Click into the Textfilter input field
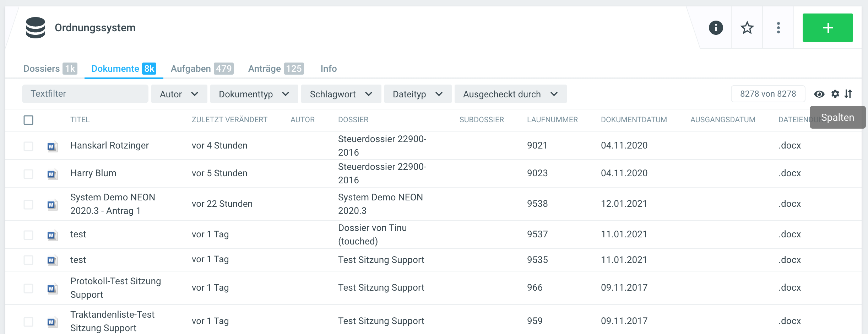The width and height of the screenshot is (868, 334). [85, 94]
